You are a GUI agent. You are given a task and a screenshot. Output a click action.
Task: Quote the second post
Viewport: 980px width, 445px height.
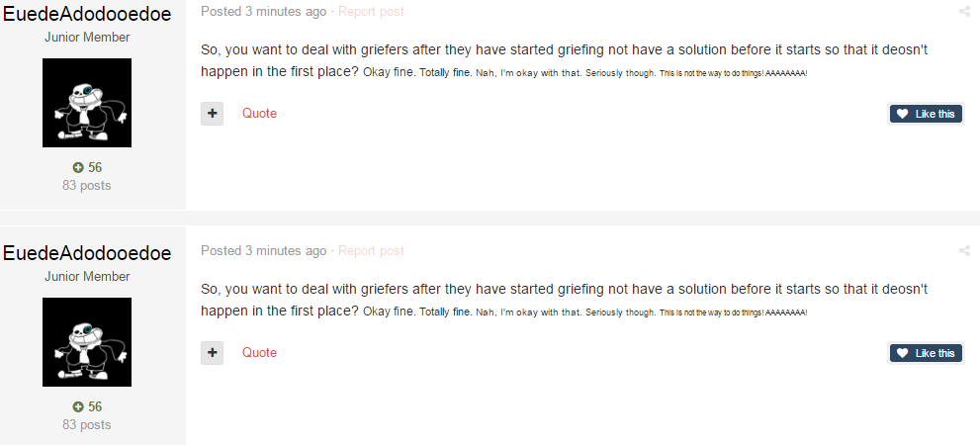pyautogui.click(x=259, y=353)
